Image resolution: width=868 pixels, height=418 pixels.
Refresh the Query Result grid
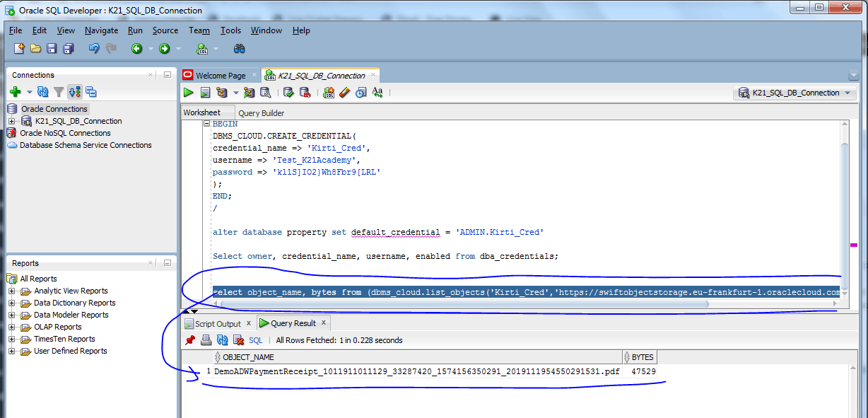222,340
